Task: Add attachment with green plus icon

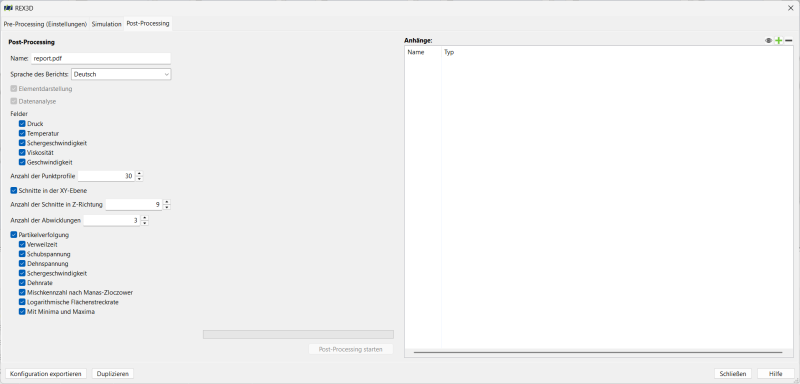Action: (x=779, y=41)
